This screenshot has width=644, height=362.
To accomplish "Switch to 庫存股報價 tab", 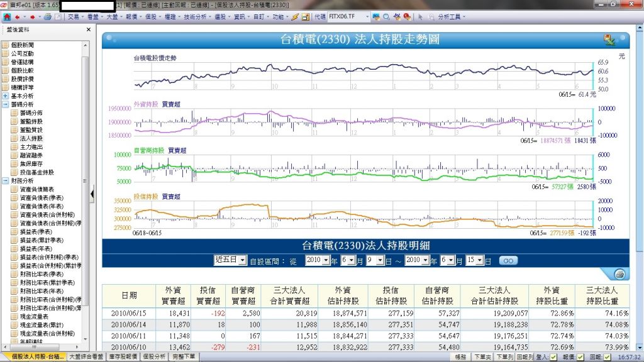I will (123, 357).
